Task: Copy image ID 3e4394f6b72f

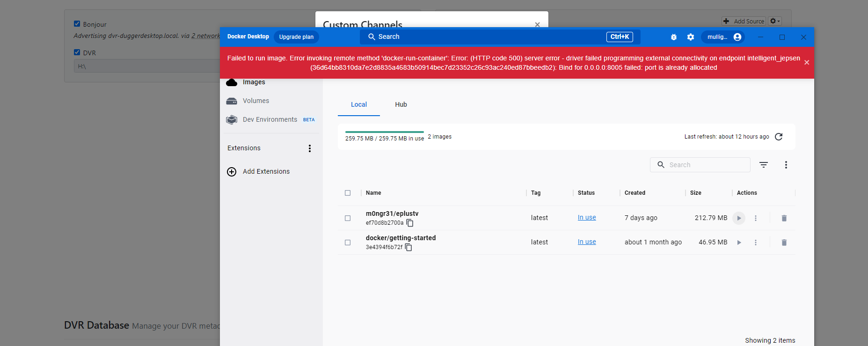Action: [x=408, y=247]
